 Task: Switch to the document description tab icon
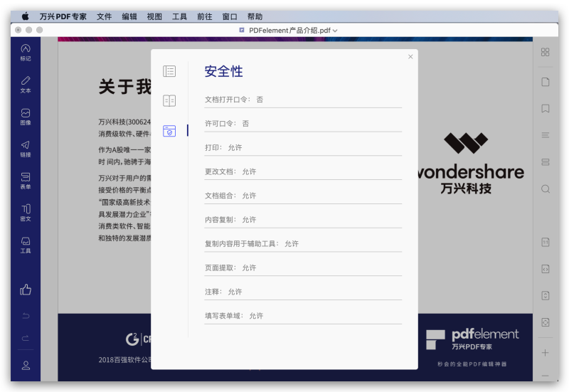(169, 71)
